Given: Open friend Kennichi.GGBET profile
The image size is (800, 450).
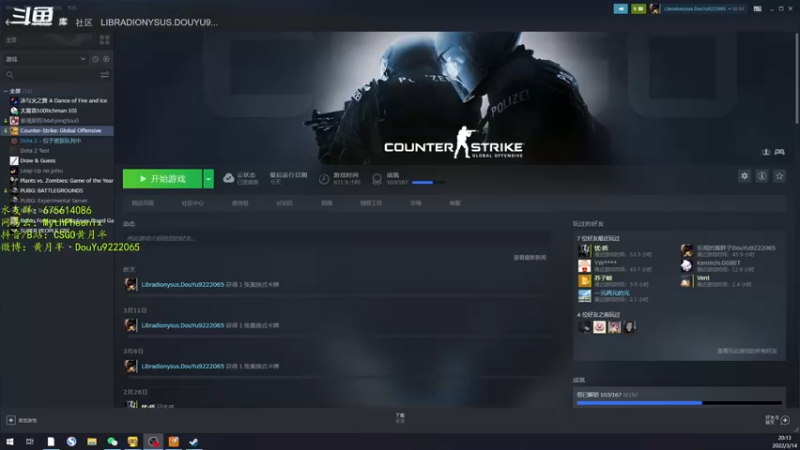Looking at the screenshot, I should pos(718,263).
